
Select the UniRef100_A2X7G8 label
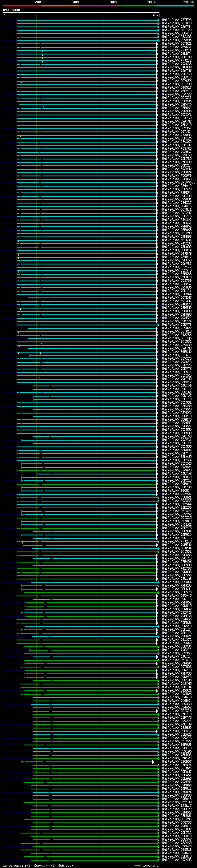(177, 118)
